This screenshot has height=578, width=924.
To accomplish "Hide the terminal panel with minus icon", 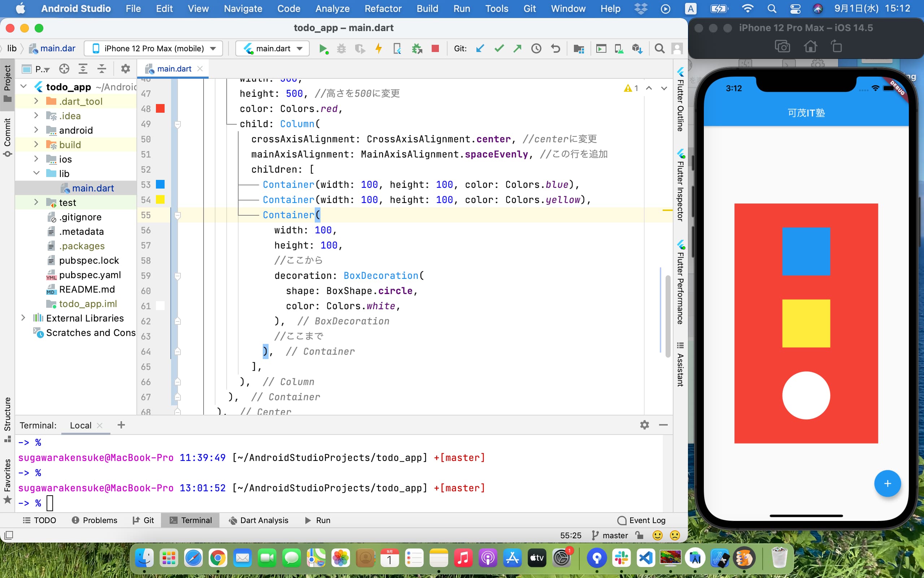I will (663, 425).
